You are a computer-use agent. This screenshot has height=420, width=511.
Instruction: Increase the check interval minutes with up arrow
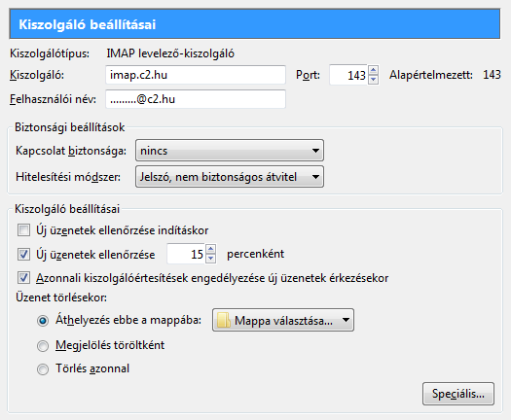tap(211, 249)
